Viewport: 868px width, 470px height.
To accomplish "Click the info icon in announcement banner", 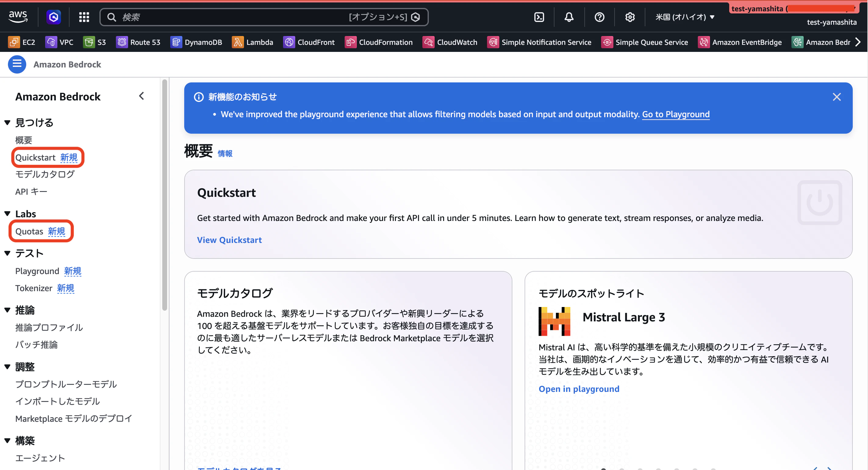I will [x=199, y=97].
